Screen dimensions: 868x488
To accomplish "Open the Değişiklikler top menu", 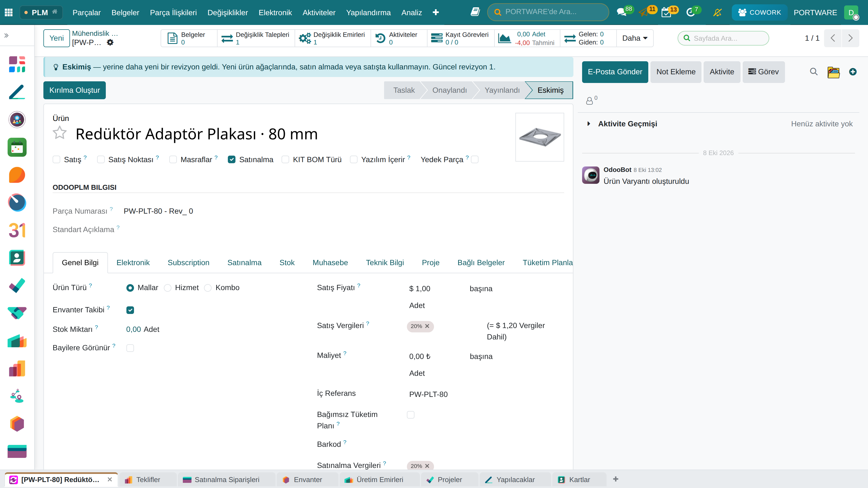I will 228,12.
